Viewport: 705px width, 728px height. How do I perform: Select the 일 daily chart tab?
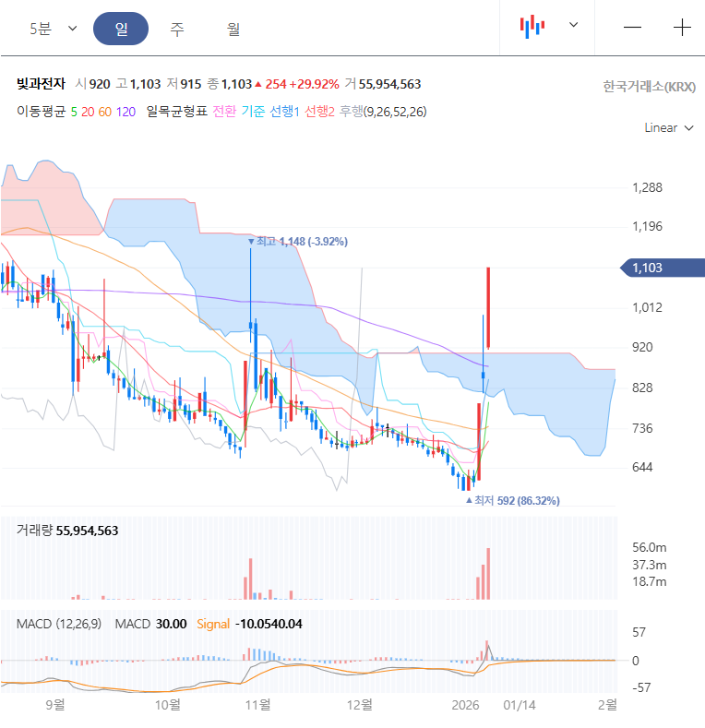(x=121, y=29)
